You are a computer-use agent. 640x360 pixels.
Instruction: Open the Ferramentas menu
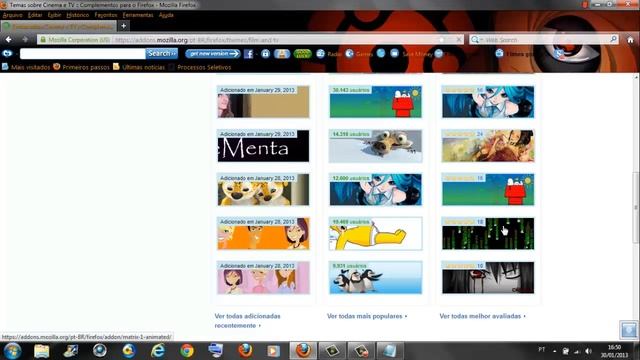[x=138, y=15]
